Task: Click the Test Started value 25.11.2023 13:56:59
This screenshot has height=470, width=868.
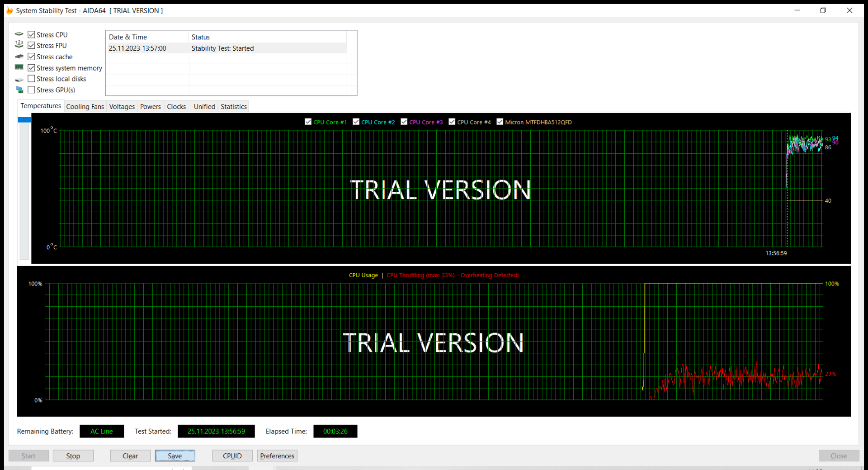Action: (216, 431)
